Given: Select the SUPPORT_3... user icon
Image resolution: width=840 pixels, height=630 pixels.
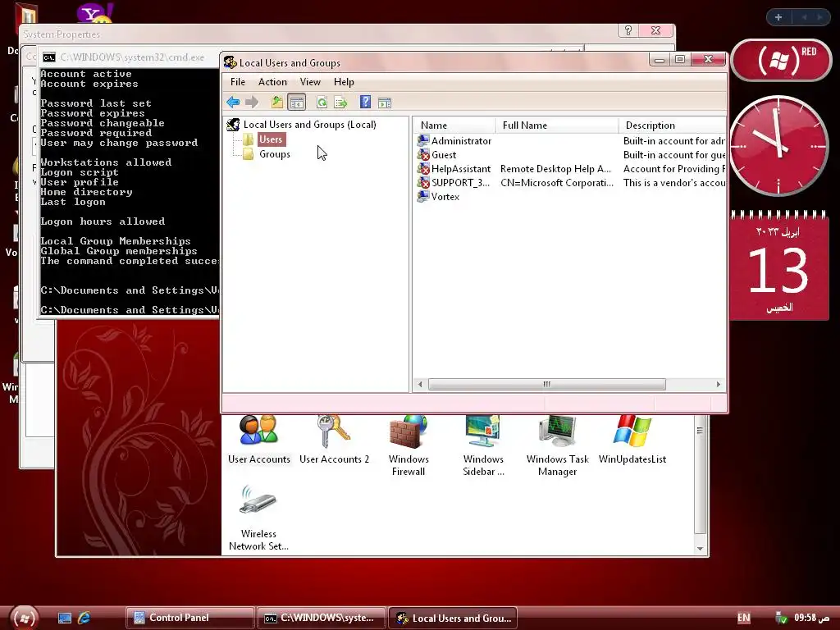Looking at the screenshot, I should pos(423,183).
